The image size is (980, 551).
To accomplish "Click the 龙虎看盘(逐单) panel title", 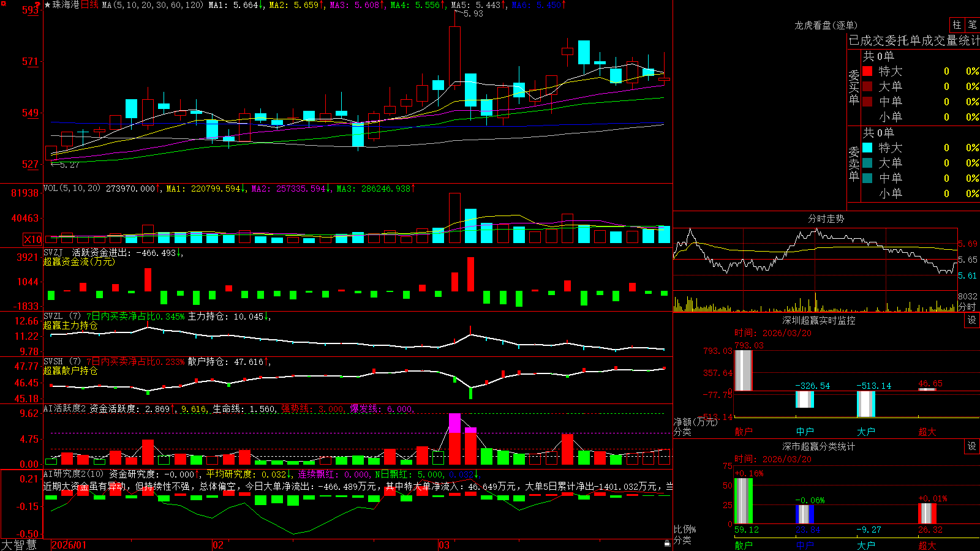I will (826, 25).
